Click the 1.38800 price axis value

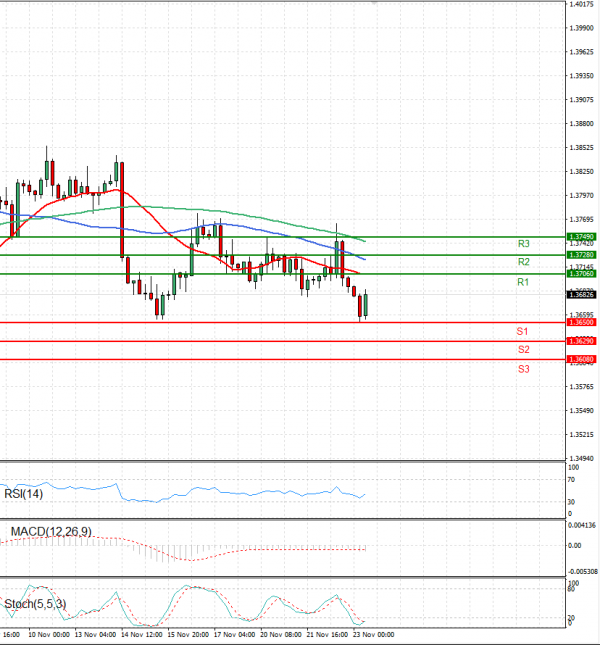pos(581,124)
